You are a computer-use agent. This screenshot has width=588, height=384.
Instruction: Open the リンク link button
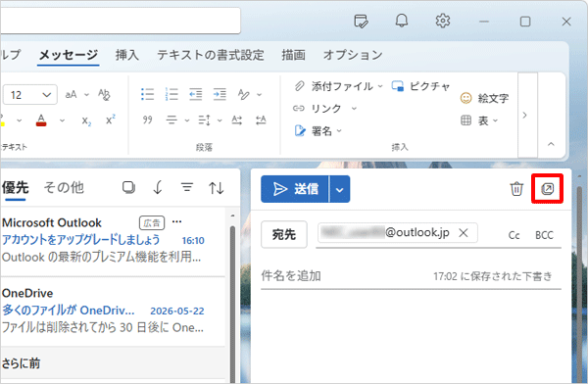coord(318,109)
